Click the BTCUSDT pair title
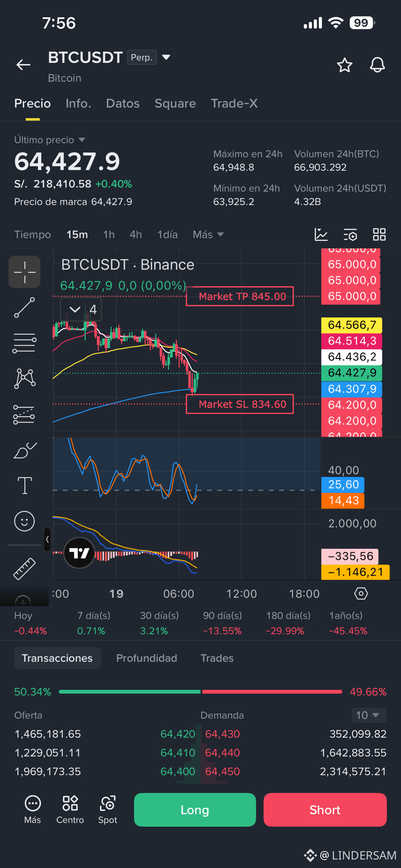 pos(85,57)
